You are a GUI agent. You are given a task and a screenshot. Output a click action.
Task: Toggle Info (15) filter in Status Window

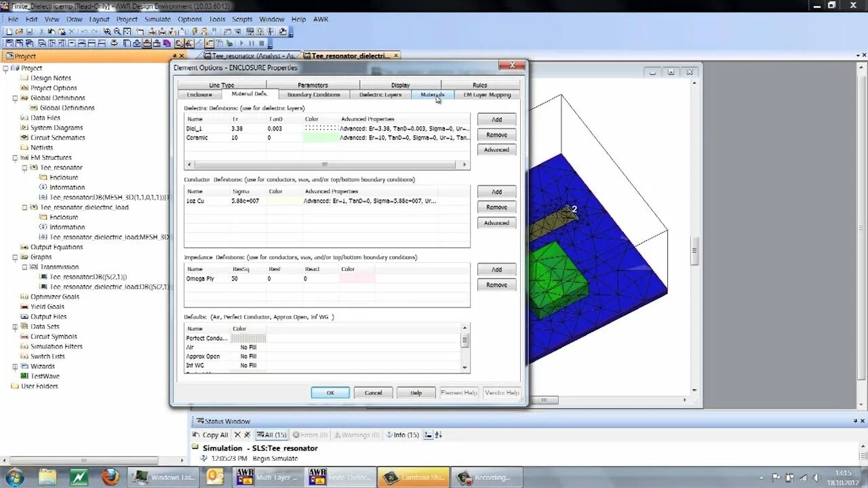pos(403,435)
